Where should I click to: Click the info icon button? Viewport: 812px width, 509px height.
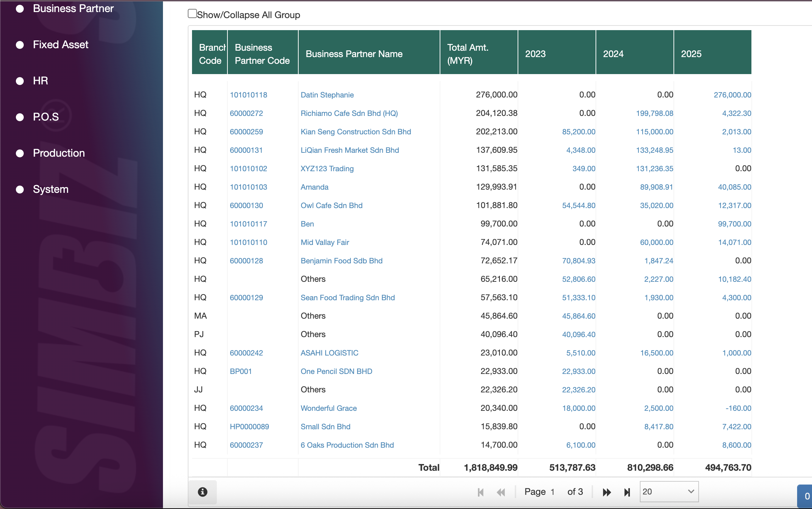pos(202,492)
